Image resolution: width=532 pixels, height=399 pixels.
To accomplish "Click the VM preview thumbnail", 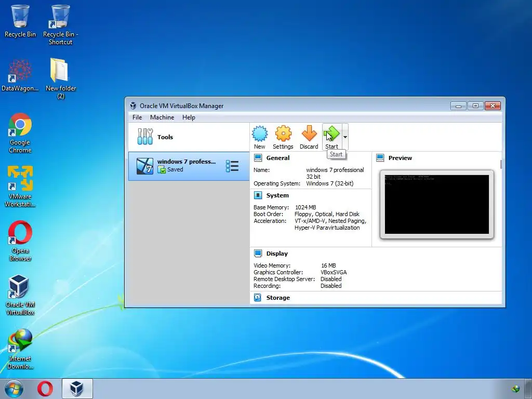I will coord(436,204).
